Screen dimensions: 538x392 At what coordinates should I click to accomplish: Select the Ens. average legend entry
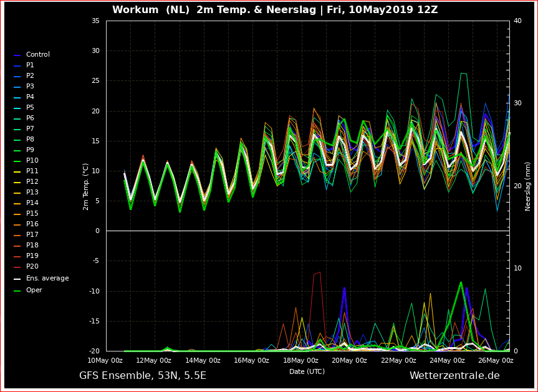tap(41, 279)
